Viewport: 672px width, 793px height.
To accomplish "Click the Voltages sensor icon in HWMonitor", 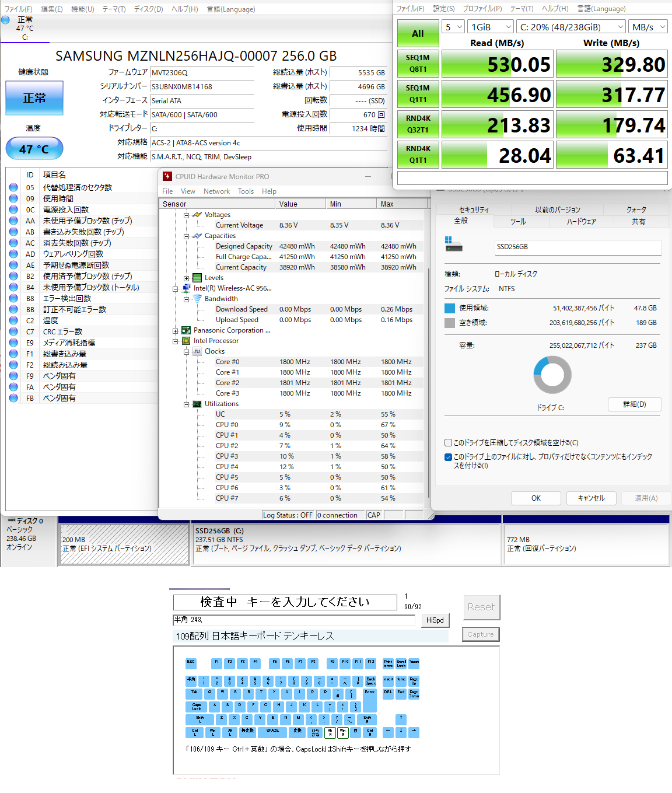I will (x=197, y=215).
